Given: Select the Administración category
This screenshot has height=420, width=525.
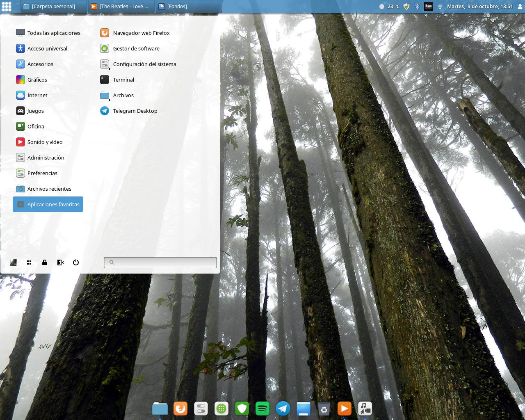Looking at the screenshot, I should [x=48, y=157].
